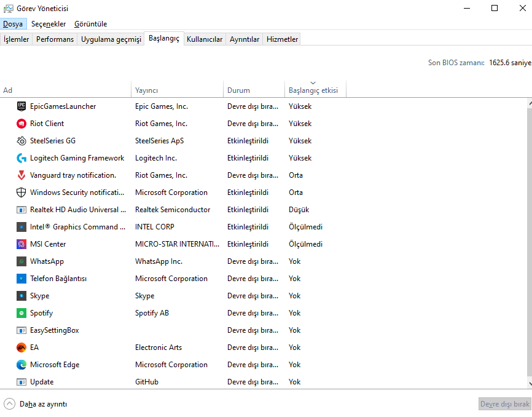Switch to the Hizmetler tab
This screenshot has width=532, height=417.
pyautogui.click(x=283, y=39)
